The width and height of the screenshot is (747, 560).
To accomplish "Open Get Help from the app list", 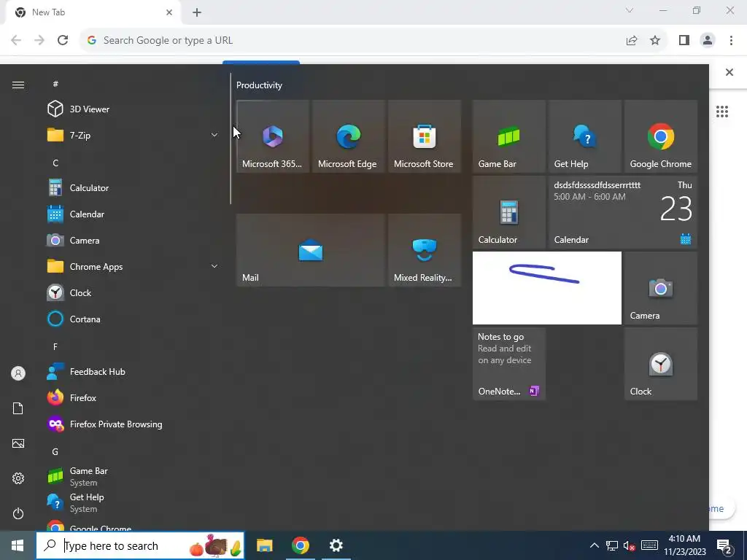I will (x=133, y=502).
